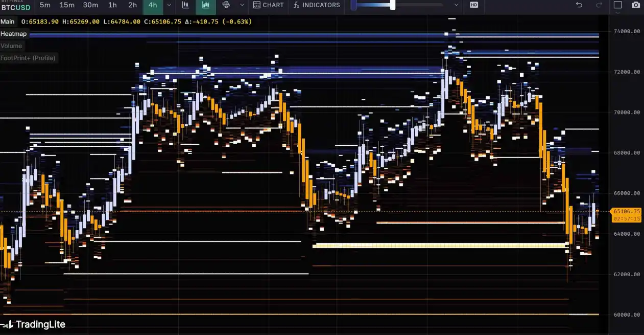Click the crosshair cursor tool icon
The image size is (644, 335).
226,5
